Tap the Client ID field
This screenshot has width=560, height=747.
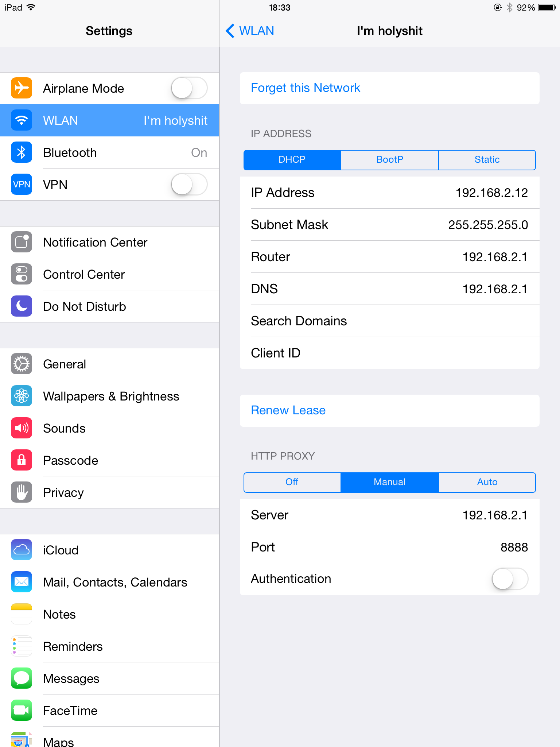pyautogui.click(x=390, y=353)
